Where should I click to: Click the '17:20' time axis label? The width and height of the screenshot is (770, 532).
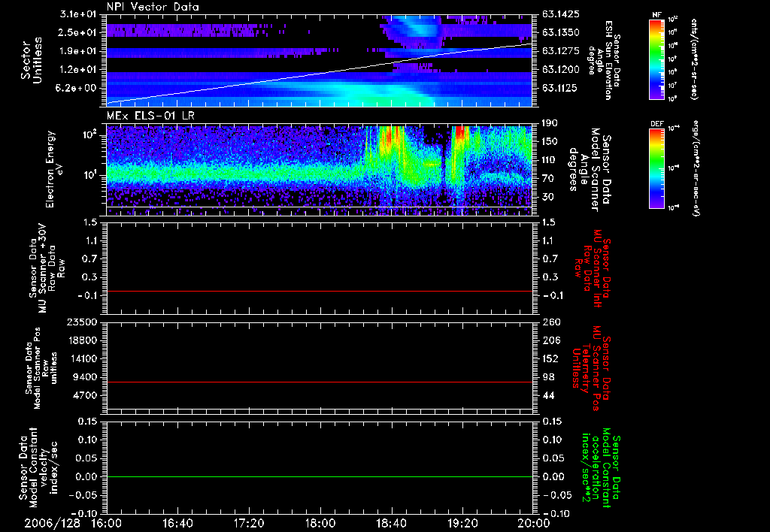(249, 524)
